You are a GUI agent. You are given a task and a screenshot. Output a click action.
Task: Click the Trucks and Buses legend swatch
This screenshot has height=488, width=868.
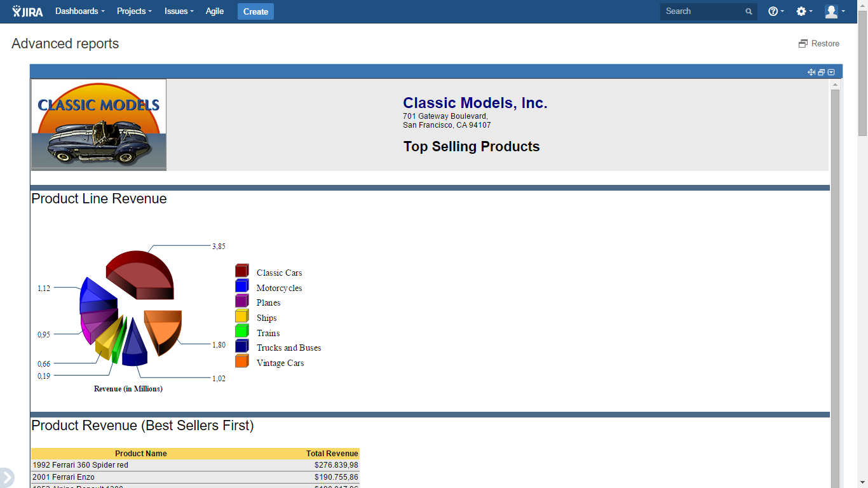242,346
